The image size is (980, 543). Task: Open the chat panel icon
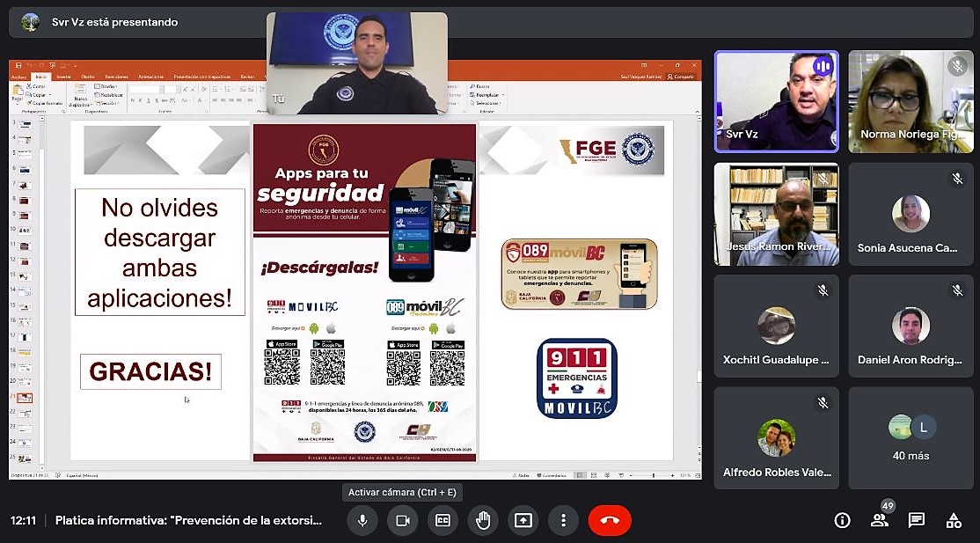(x=917, y=520)
